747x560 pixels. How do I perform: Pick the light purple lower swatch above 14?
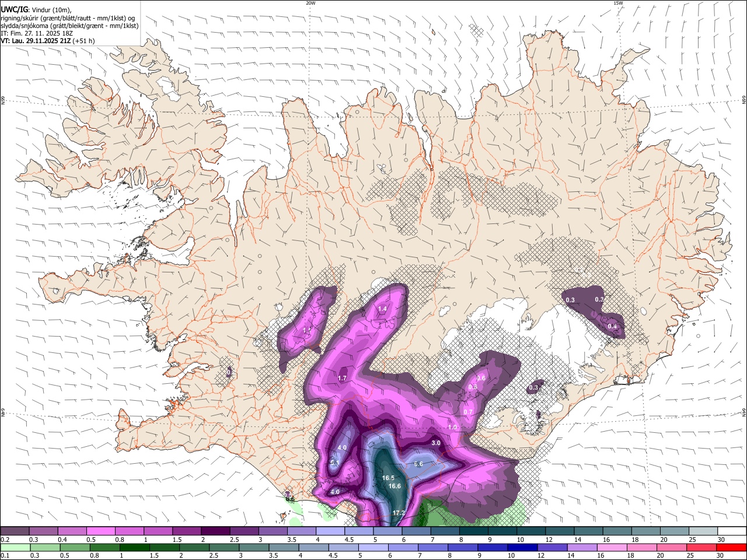(x=584, y=547)
